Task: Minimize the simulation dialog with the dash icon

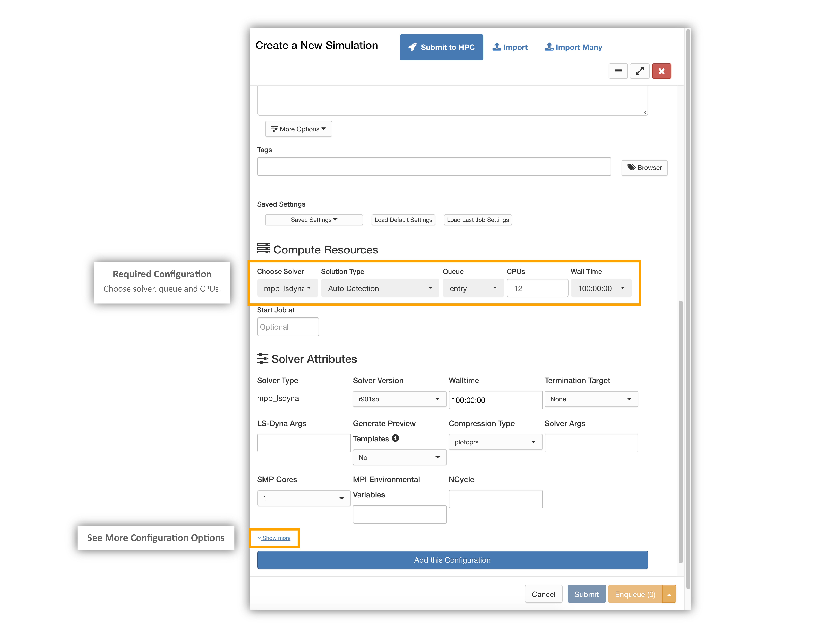Action: pyautogui.click(x=618, y=71)
